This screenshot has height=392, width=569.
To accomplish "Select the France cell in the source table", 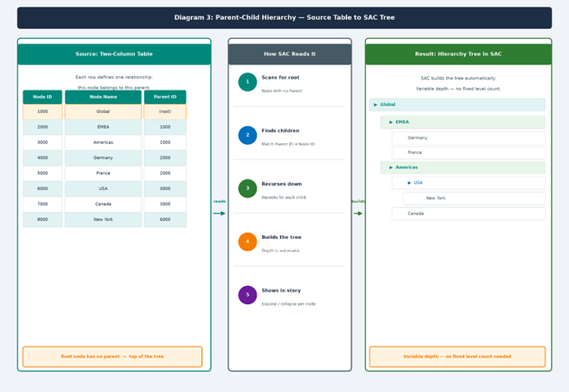I will 103,173.
